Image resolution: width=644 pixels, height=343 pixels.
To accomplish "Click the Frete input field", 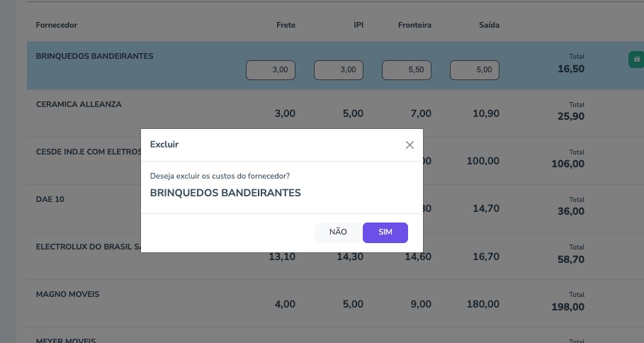I will [271, 70].
